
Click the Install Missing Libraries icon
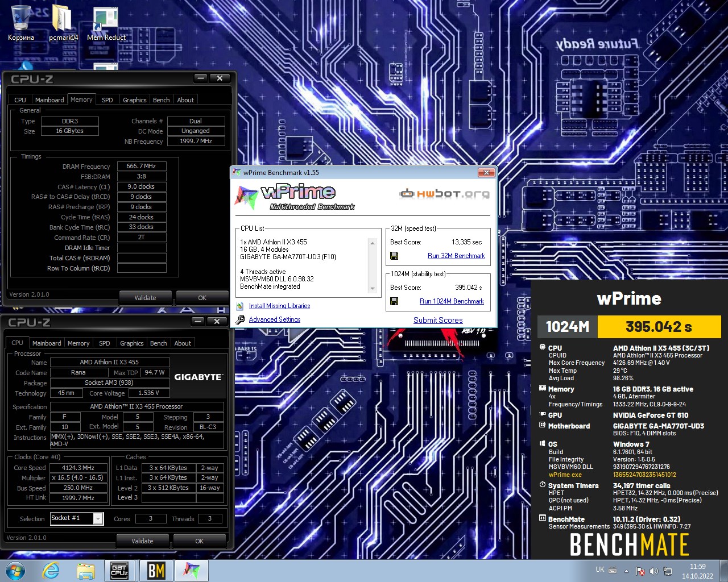point(240,306)
